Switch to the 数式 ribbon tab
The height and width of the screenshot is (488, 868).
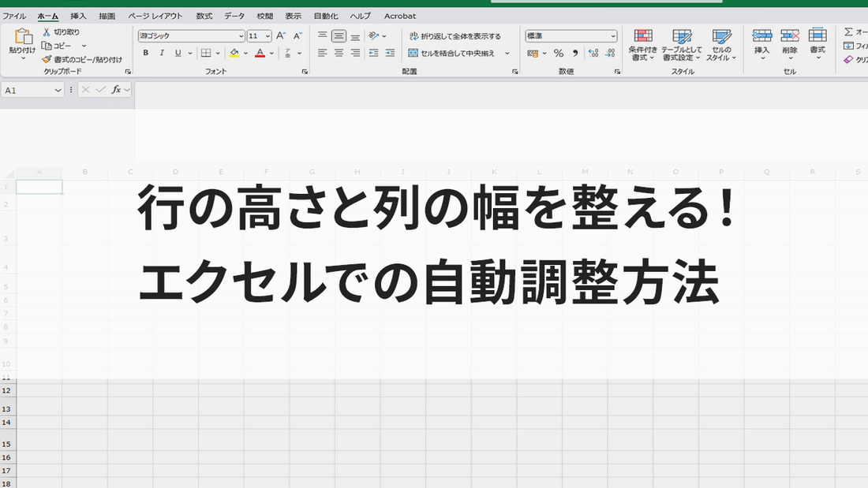point(203,16)
